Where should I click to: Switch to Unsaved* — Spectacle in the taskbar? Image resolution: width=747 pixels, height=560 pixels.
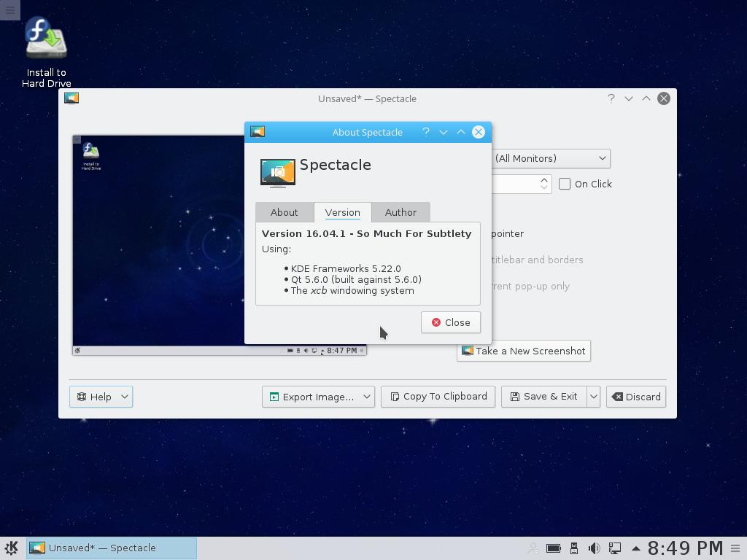point(112,548)
